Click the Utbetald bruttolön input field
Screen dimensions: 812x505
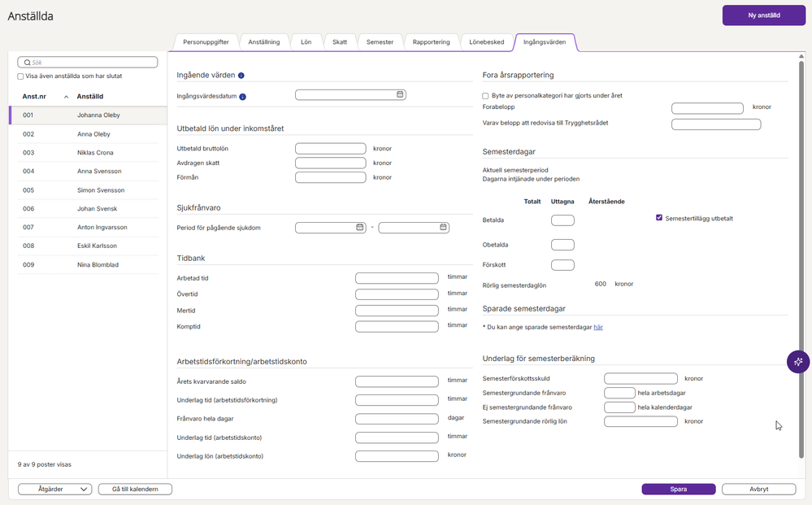click(x=330, y=149)
